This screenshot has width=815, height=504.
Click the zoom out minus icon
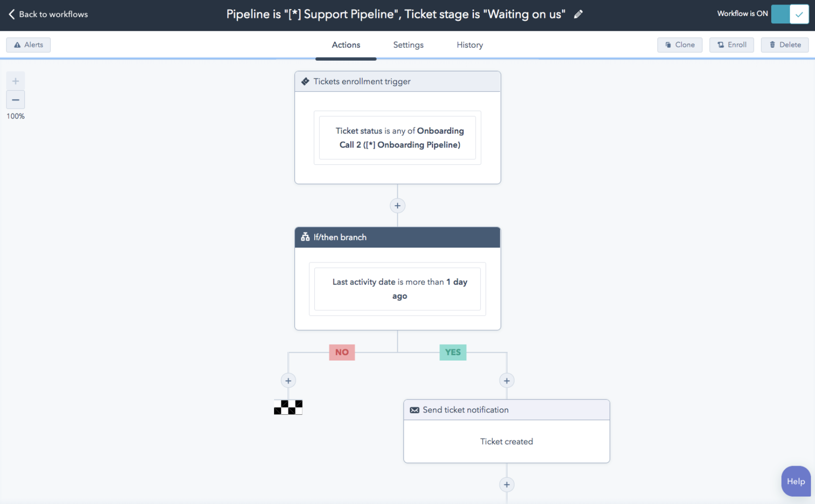[15, 100]
